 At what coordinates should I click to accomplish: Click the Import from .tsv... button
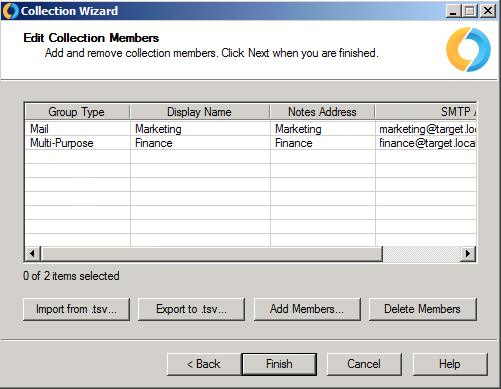[76, 309]
